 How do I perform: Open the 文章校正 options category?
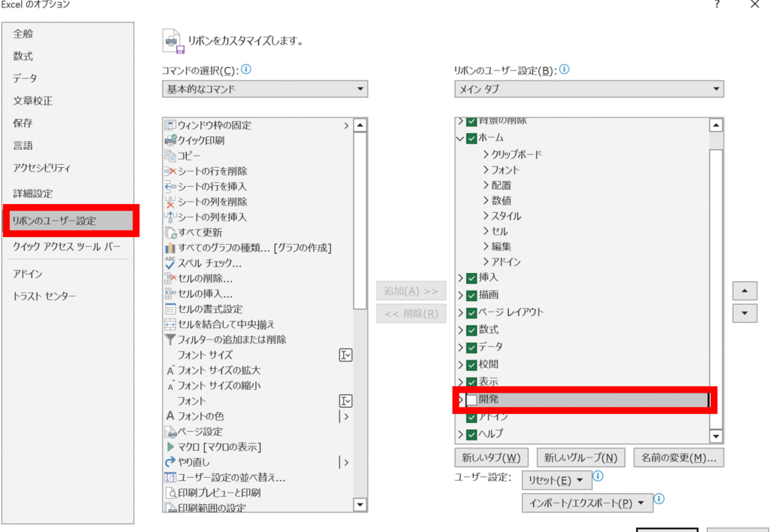32,101
